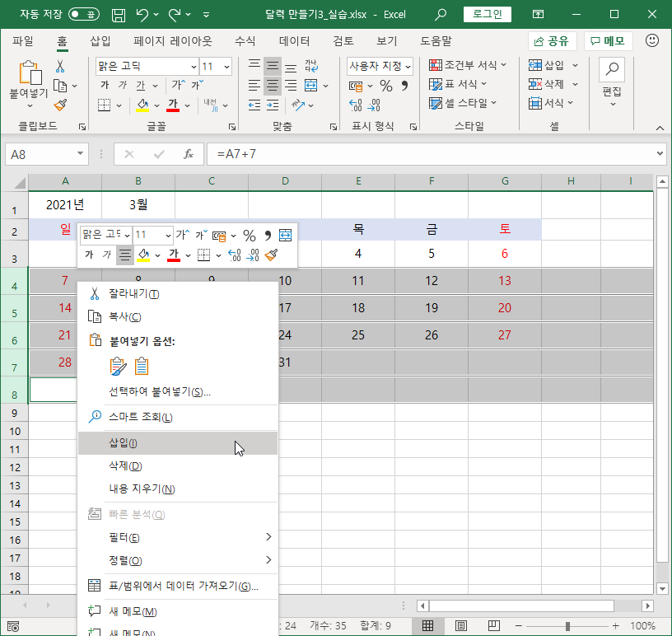Collapse the ribbon with the chevron

(x=660, y=128)
